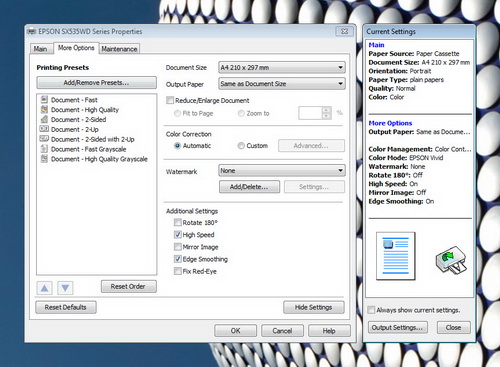Select the Document - Fast Grayscale preset icon
Image resolution: width=500 pixels, height=367 pixels.
44,149
